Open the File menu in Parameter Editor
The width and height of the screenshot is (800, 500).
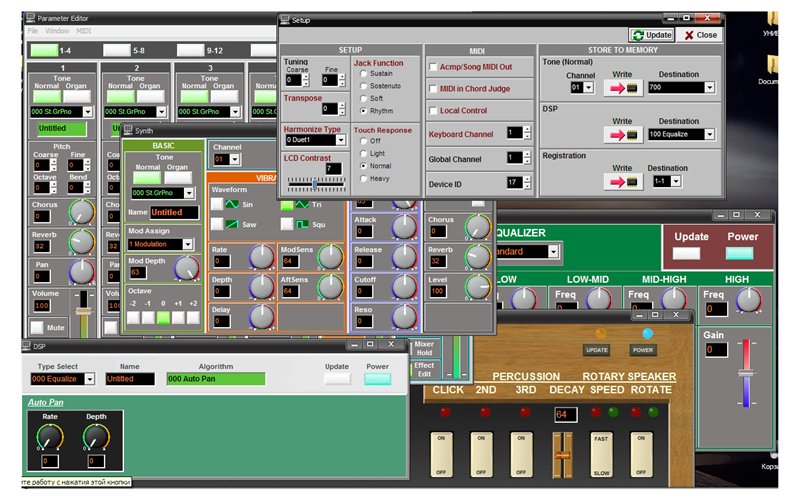pos(33,31)
